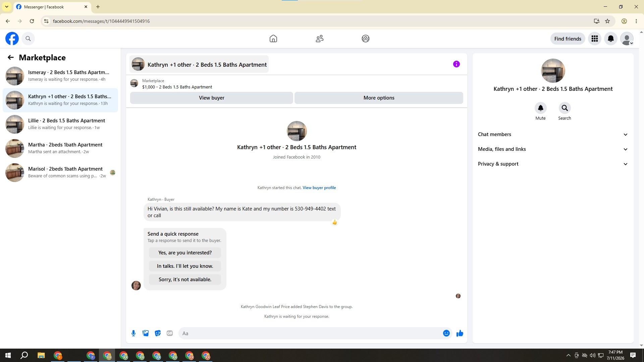Click the install app icon in address bar
This screenshot has width=644, height=362.
click(596, 21)
